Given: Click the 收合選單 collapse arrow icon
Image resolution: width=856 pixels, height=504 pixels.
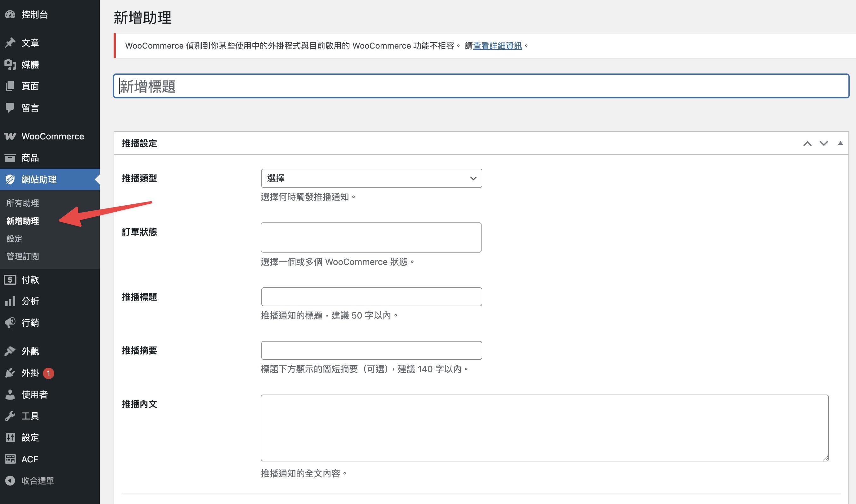Looking at the screenshot, I should click(10, 481).
